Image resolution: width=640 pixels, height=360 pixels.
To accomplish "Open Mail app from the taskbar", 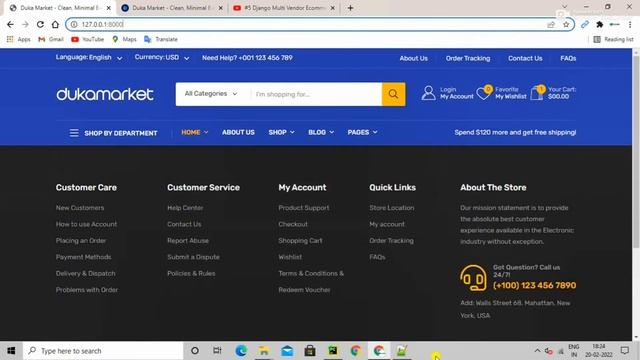I will point(287,351).
